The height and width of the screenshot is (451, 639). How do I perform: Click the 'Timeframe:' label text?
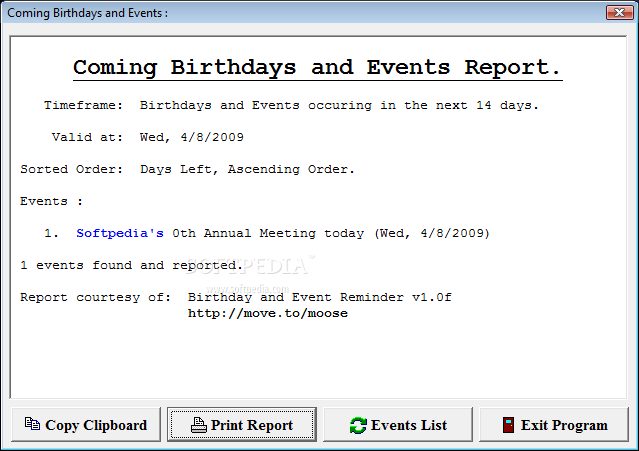tap(83, 105)
